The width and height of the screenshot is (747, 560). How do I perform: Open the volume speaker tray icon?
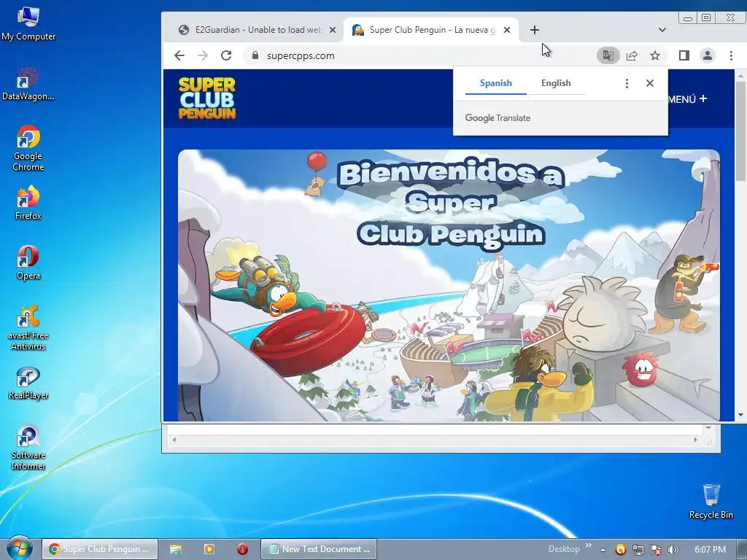673,550
